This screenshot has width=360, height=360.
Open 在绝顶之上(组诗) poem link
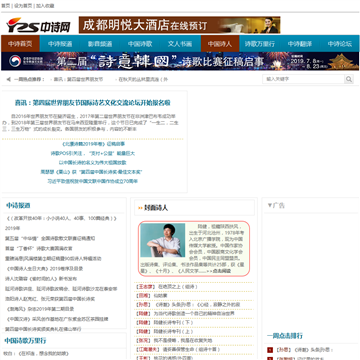click(178, 287)
